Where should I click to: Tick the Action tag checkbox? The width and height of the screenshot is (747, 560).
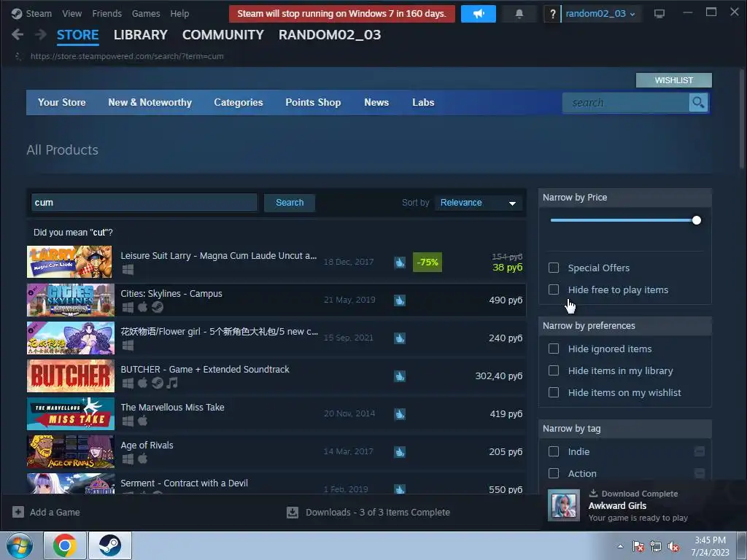(554, 473)
